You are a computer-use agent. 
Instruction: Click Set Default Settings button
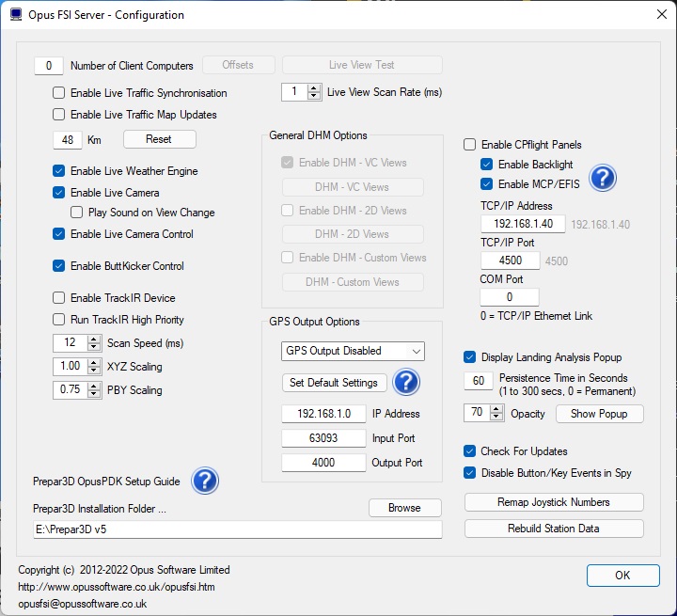pyautogui.click(x=334, y=383)
